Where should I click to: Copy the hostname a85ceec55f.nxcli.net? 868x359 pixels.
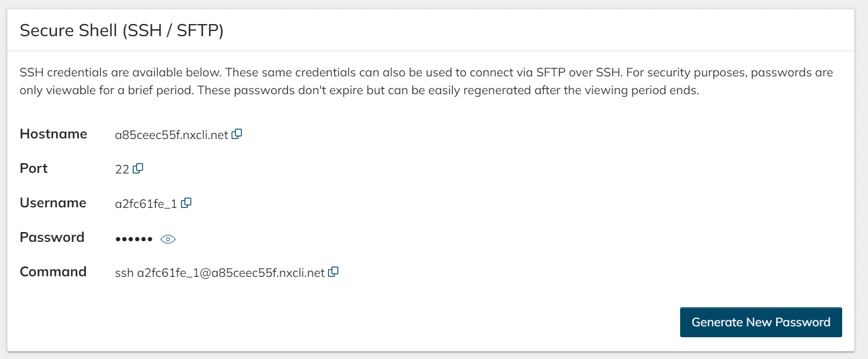tap(237, 133)
